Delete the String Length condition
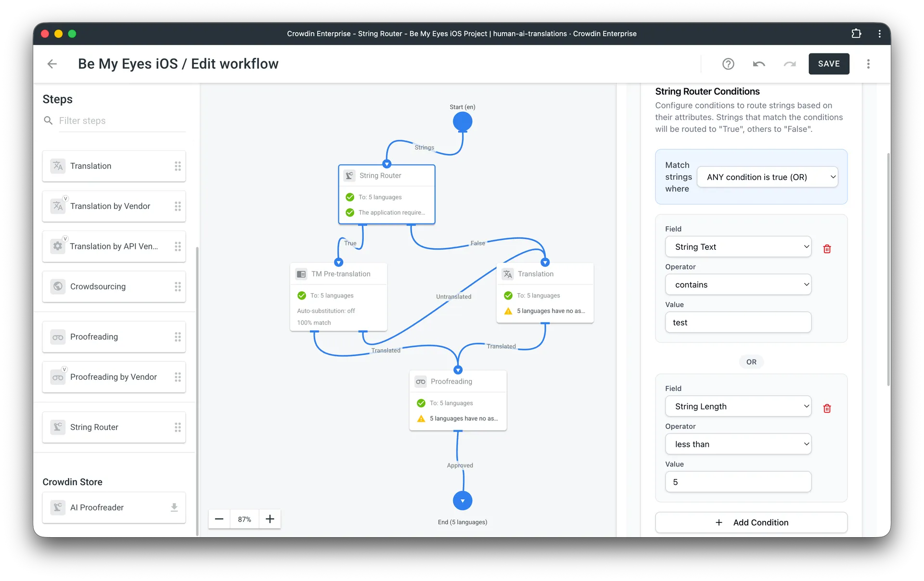Viewport: 924px width, 581px height. (x=827, y=409)
